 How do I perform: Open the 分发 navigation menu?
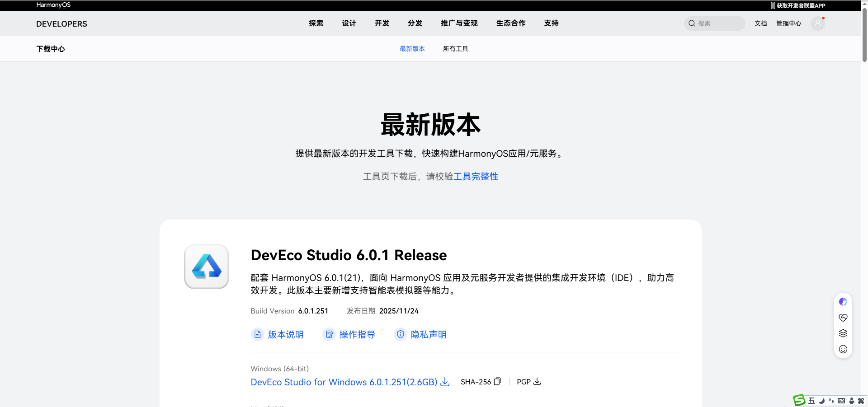(x=415, y=23)
